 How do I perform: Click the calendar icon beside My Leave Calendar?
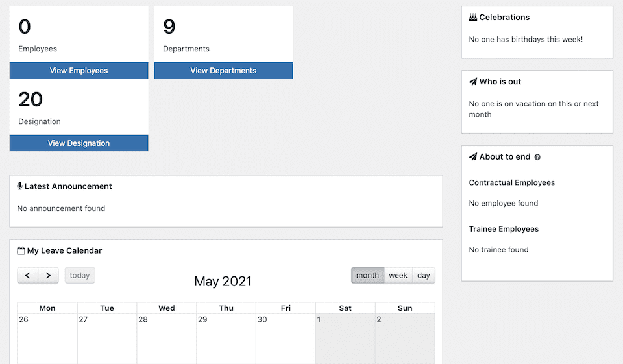point(21,250)
